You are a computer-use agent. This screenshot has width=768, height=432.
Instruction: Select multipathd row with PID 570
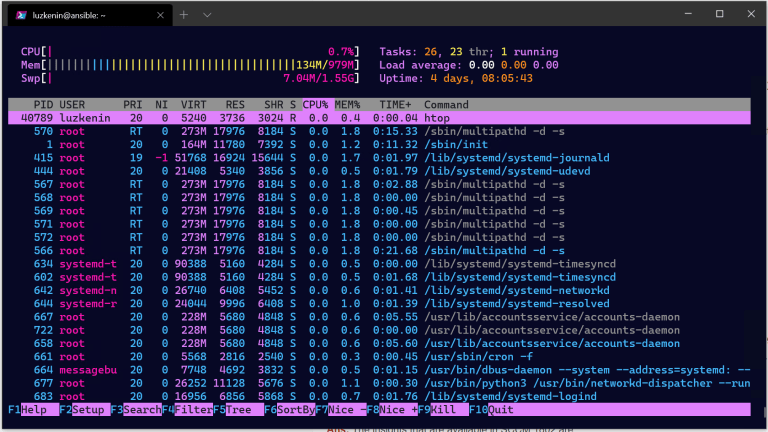[379, 131]
